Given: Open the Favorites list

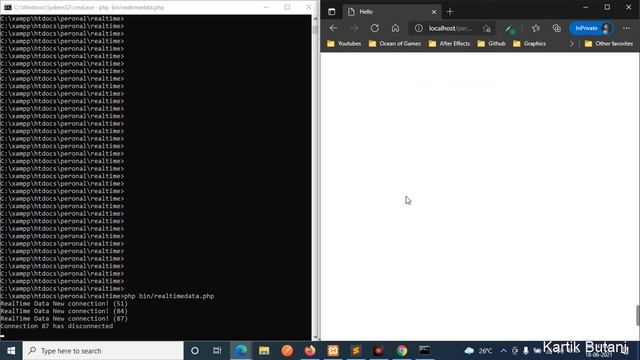Looking at the screenshot, I should click(536, 28).
